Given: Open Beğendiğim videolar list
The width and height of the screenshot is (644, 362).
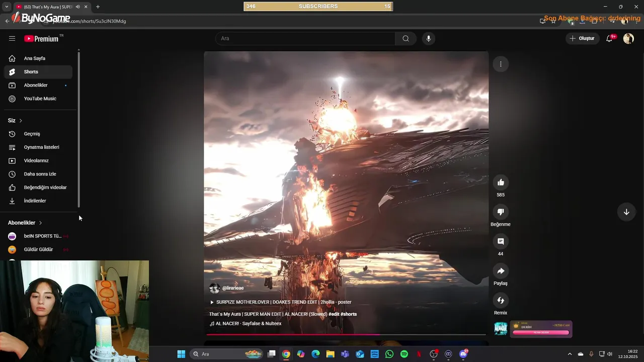Looking at the screenshot, I should (38, 187).
